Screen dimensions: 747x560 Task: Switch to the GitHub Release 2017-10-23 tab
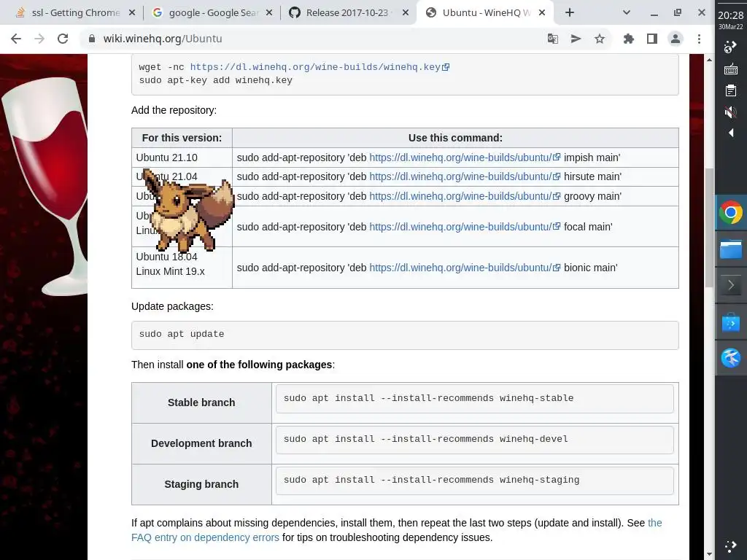(x=346, y=12)
